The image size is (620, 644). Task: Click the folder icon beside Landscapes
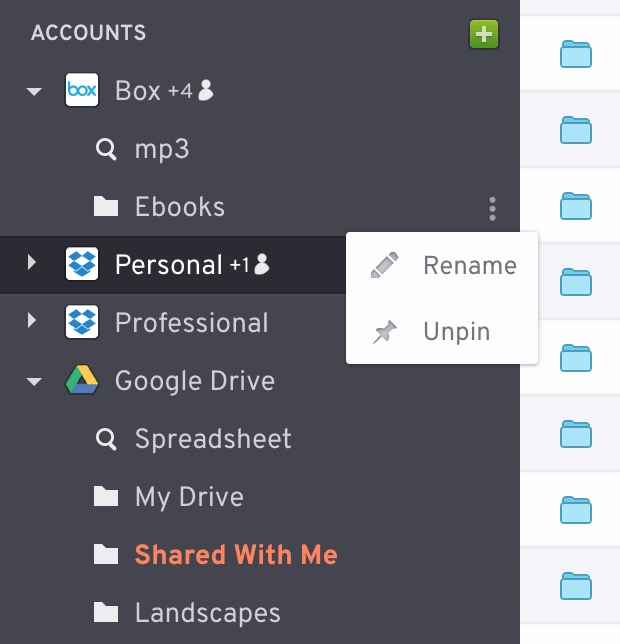(x=106, y=612)
